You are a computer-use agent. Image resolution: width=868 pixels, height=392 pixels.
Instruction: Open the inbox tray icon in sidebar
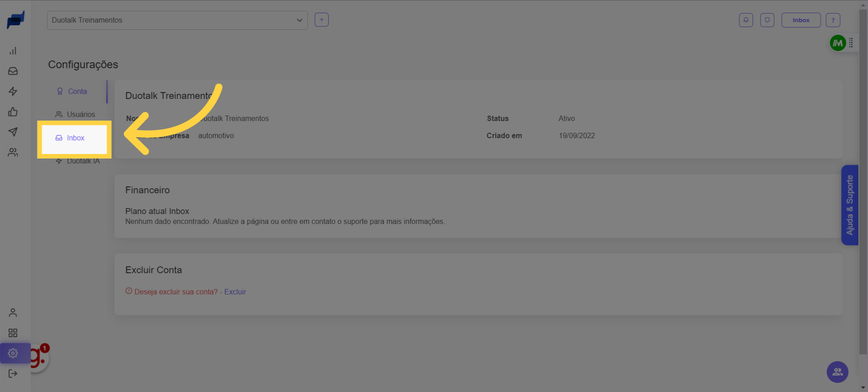(x=13, y=71)
